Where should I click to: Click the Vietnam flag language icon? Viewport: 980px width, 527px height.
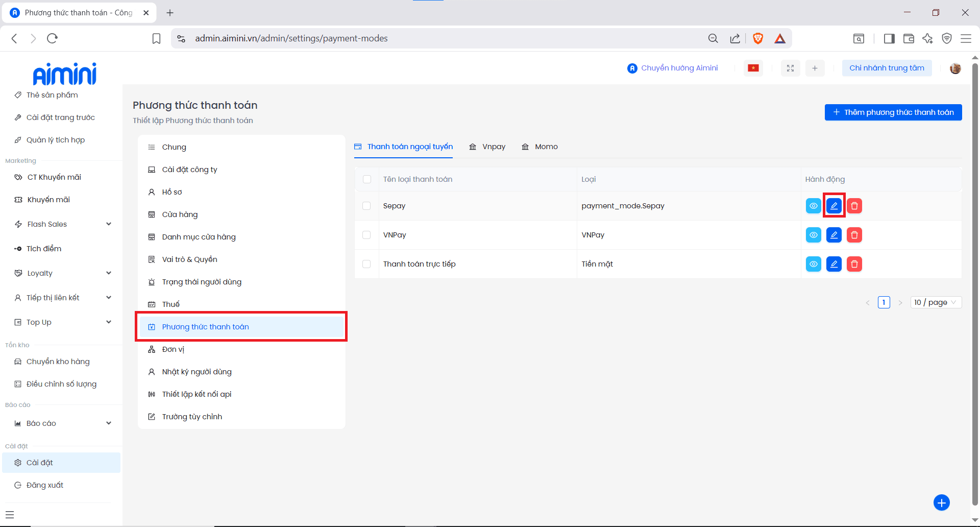[753, 68]
